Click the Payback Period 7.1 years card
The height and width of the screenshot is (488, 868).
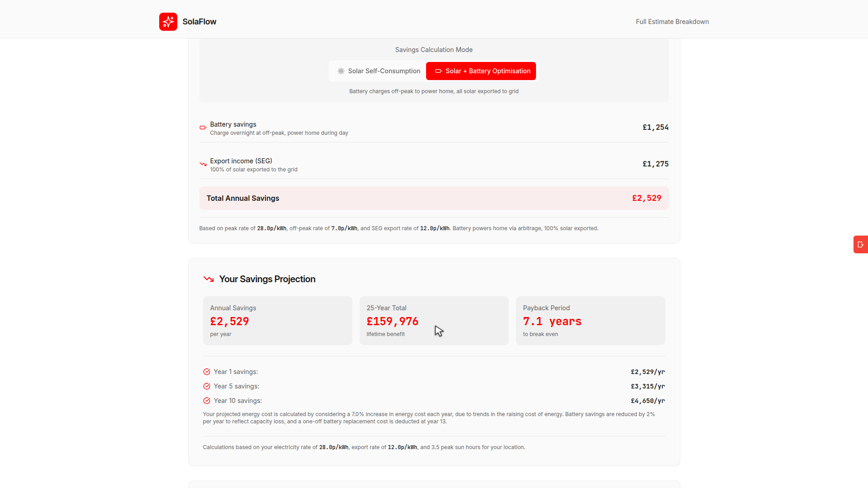click(590, 321)
